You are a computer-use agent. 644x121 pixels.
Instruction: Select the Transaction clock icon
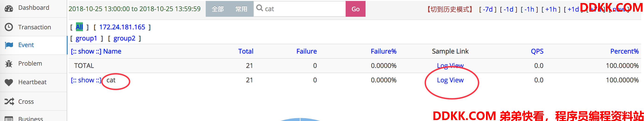coord(9,27)
